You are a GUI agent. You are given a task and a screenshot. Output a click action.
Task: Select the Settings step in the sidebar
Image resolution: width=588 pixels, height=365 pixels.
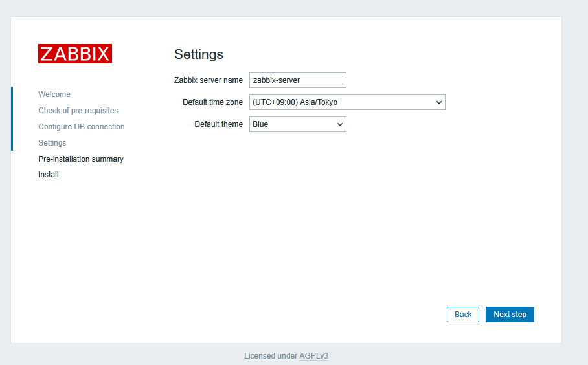[52, 143]
